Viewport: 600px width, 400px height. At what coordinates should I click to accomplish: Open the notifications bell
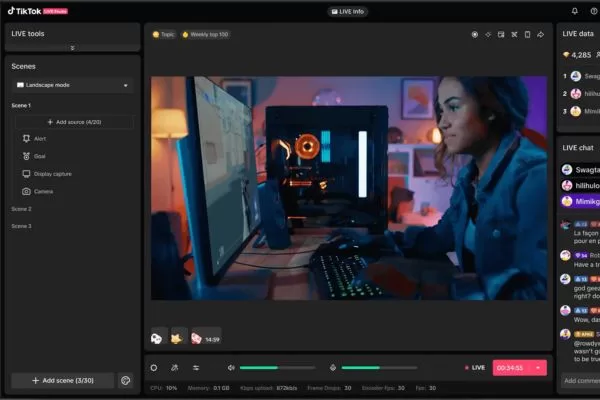click(575, 11)
